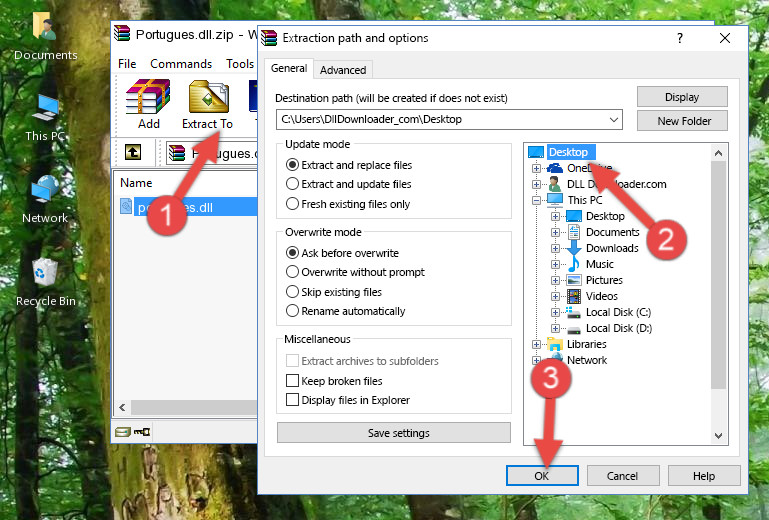Select Skip existing files option
Screen dimensions: 769x520
click(x=292, y=291)
